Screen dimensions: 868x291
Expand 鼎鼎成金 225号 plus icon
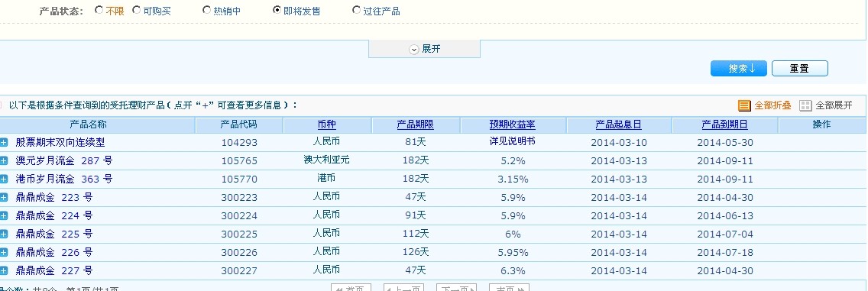[4, 234]
